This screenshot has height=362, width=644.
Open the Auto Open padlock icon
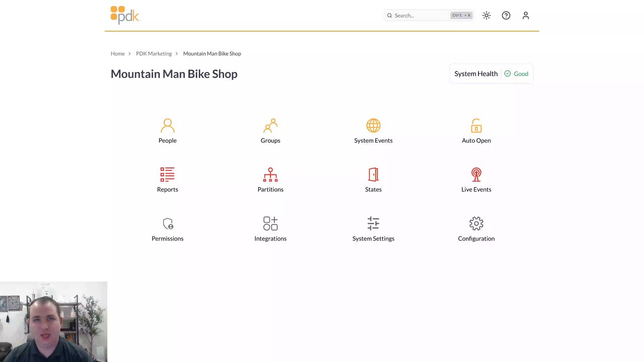(x=476, y=125)
